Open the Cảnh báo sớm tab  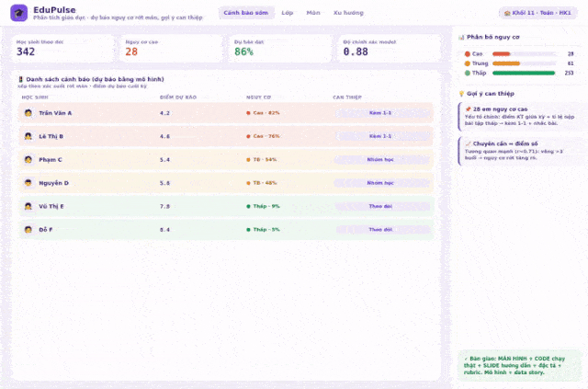[x=246, y=13]
